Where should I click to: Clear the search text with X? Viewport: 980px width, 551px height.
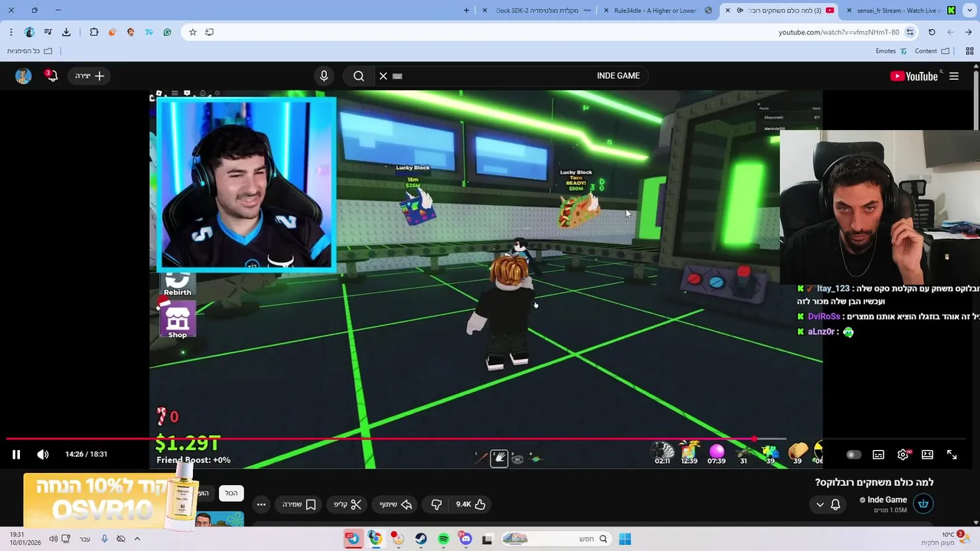point(384,76)
